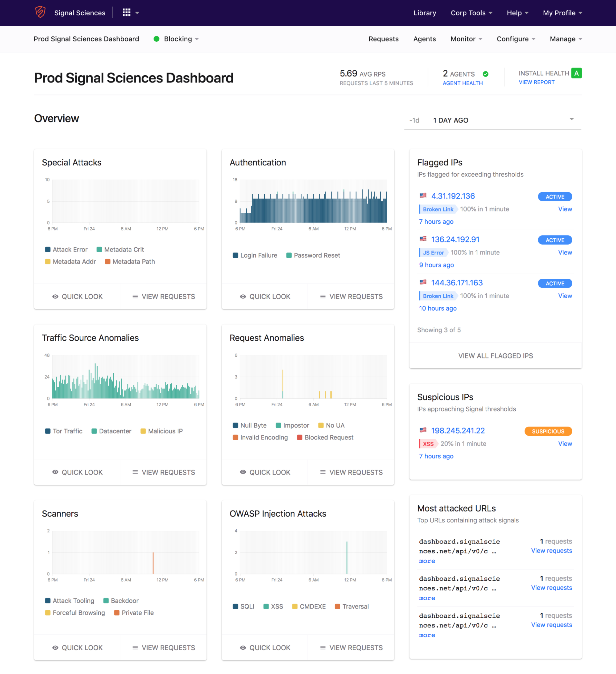616x674 pixels.
Task: Open the apps grid icon in top bar
Action: click(x=127, y=12)
